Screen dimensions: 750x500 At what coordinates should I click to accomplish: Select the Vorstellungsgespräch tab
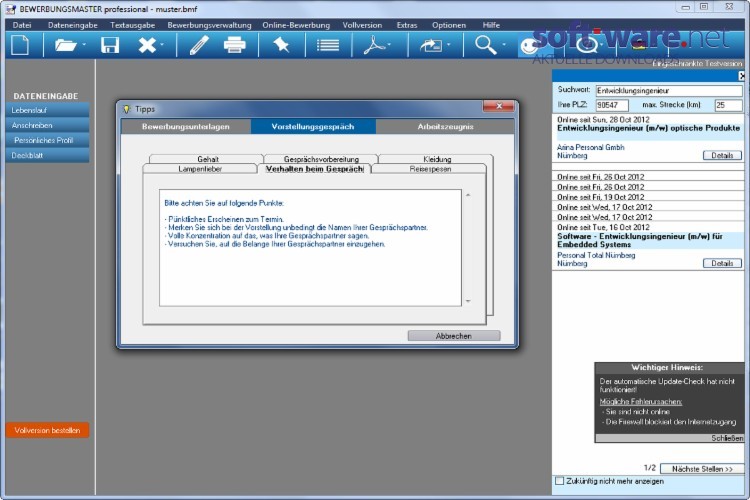pyautogui.click(x=313, y=126)
